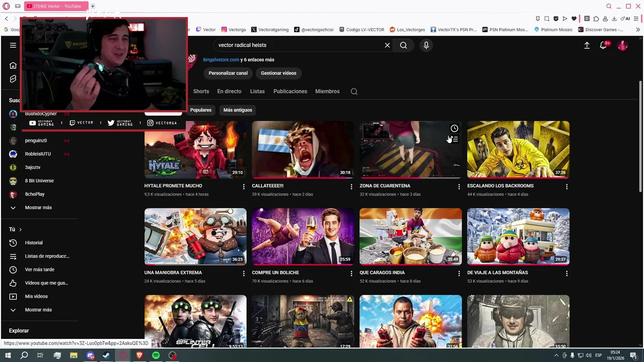Run the search with the magnifier button
Screen dimensions: 644x362
[x=404, y=45]
